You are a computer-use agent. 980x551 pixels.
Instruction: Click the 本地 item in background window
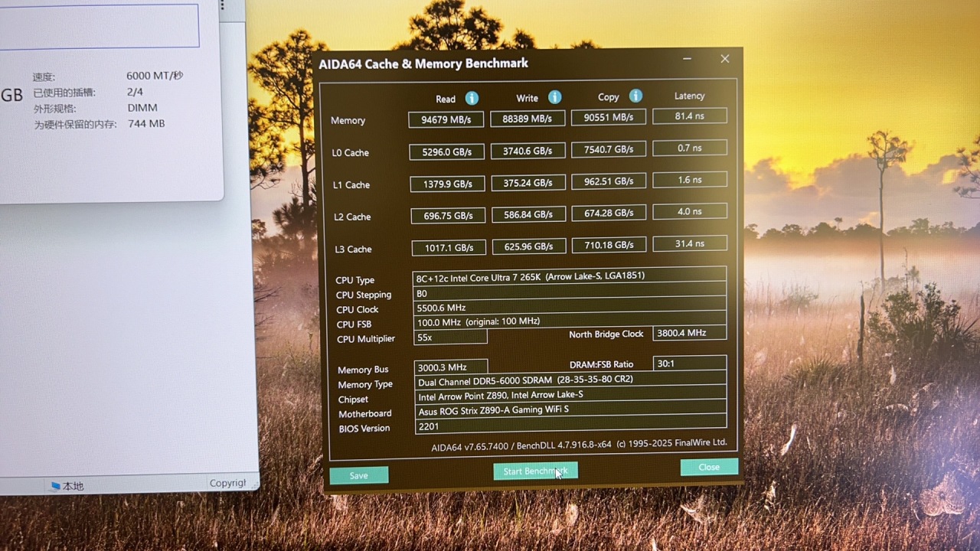pos(67,486)
